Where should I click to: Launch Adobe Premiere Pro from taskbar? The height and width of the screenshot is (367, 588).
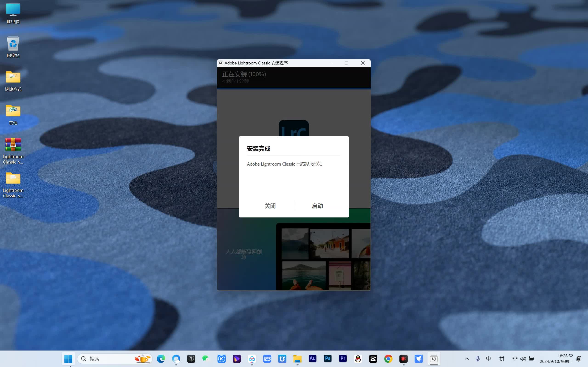343,359
